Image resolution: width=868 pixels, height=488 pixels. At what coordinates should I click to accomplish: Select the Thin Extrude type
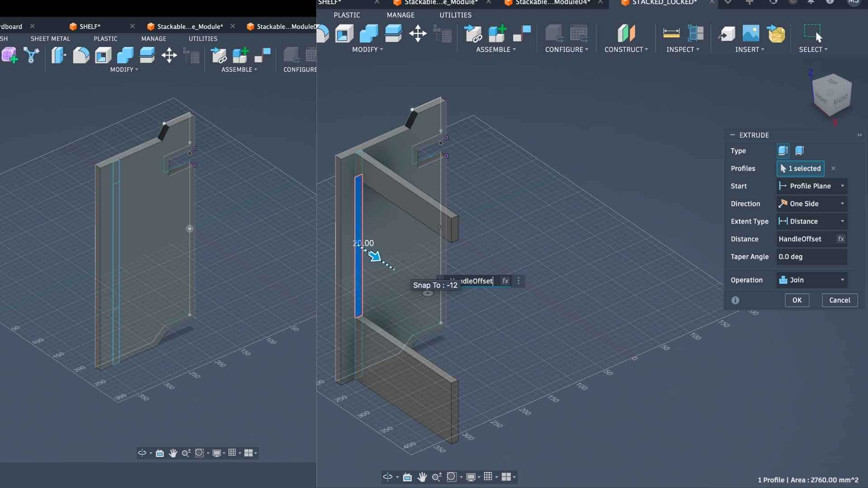[x=799, y=150]
